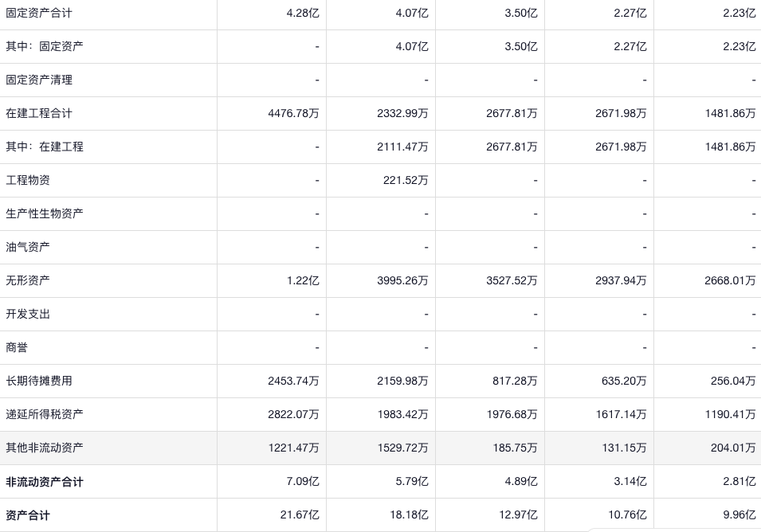Click the 商誉 row label
Viewport: 761px width, 532px height.
(17, 347)
